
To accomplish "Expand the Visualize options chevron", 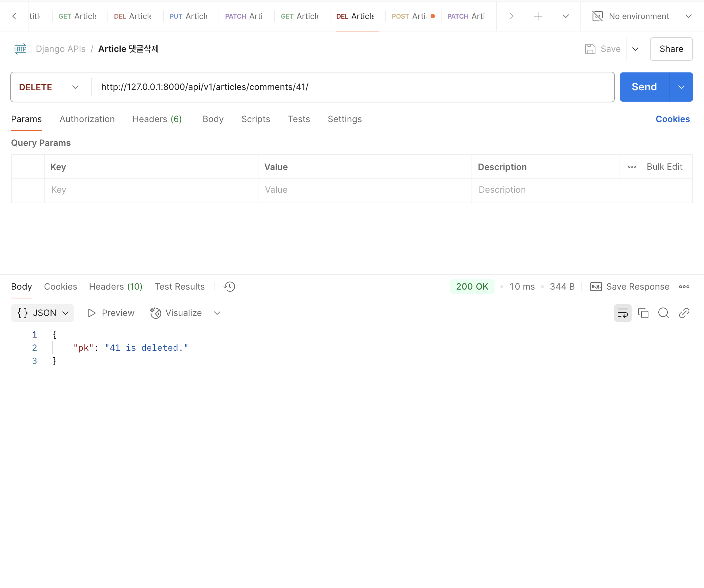I will pos(217,313).
